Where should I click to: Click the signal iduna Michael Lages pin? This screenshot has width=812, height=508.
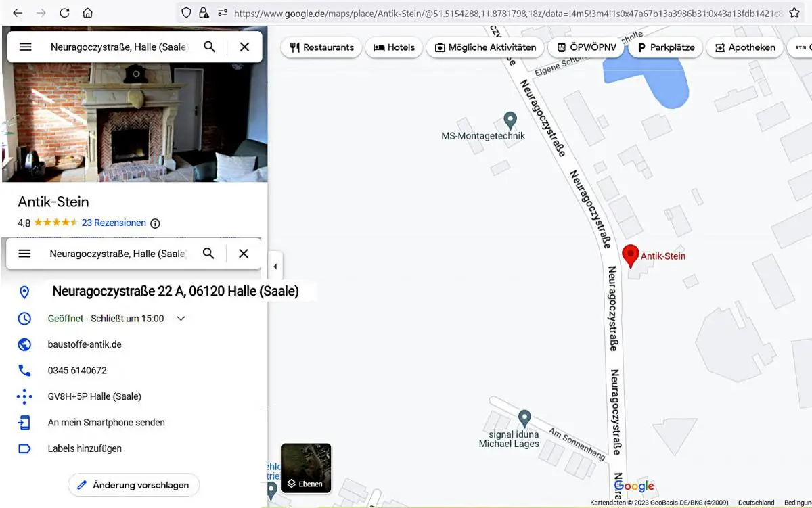[x=524, y=419]
